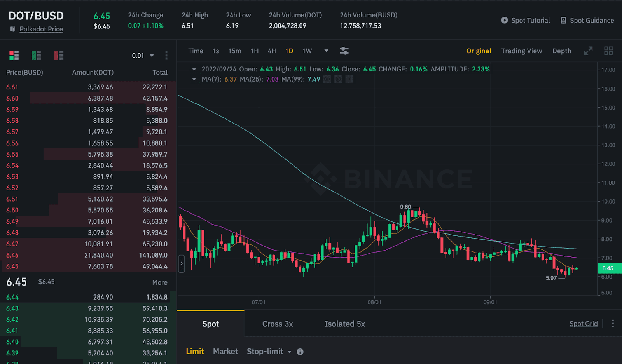The width and height of the screenshot is (622, 364).
Task: Choose the Limit order type
Action: pos(195,352)
